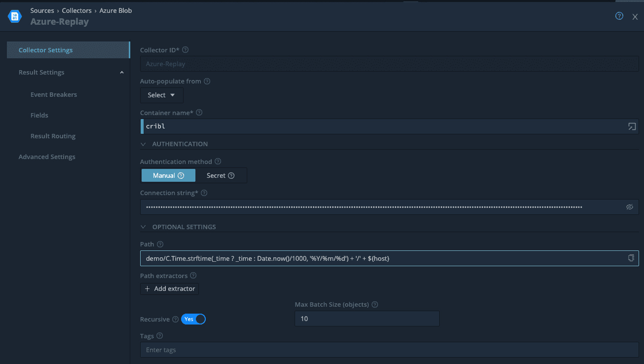Click Collectors in the breadcrumb

(x=76, y=10)
